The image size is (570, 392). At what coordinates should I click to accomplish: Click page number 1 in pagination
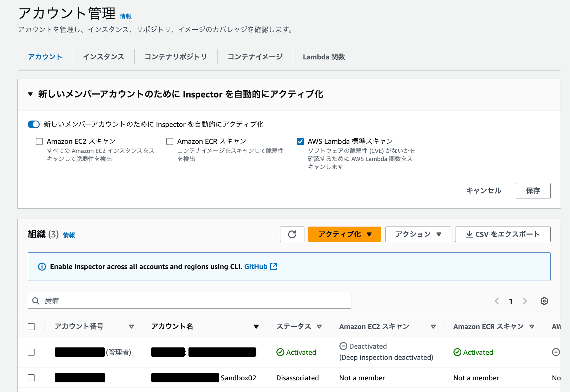pyautogui.click(x=511, y=301)
